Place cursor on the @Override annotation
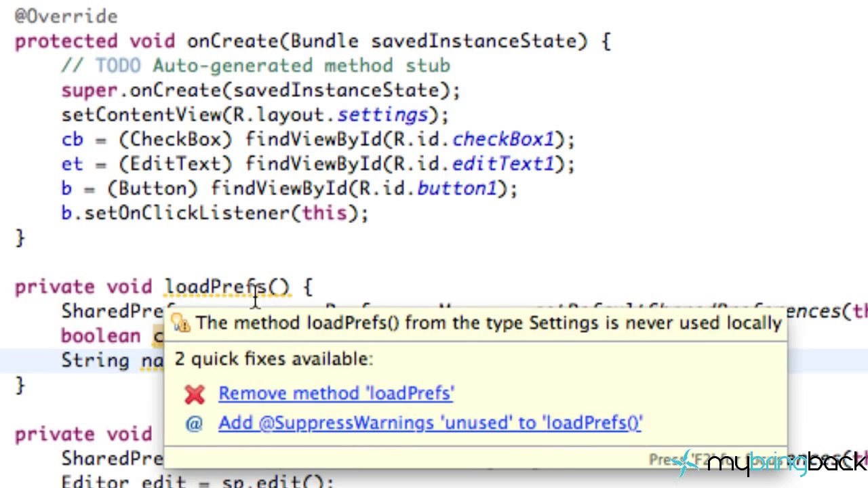The height and width of the screenshot is (488, 868). point(66,16)
